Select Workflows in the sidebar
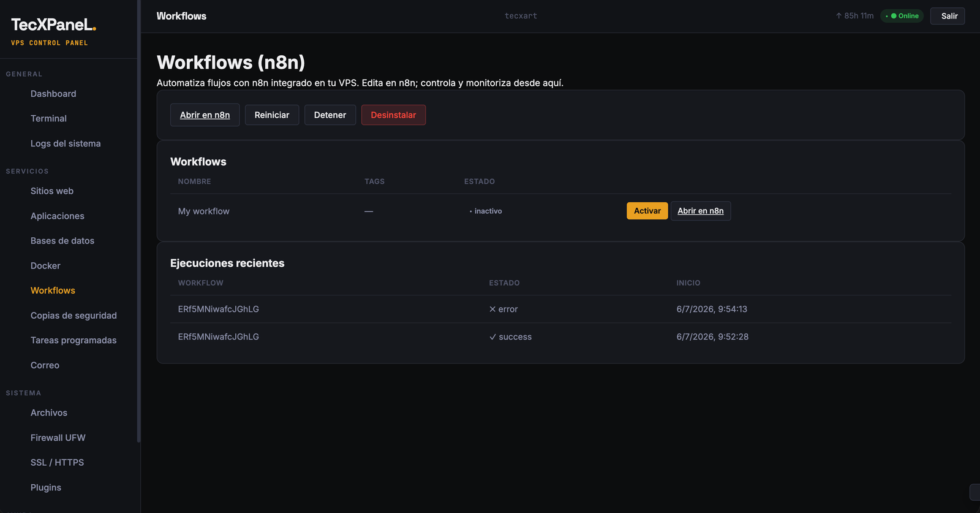980x513 pixels. (53, 291)
